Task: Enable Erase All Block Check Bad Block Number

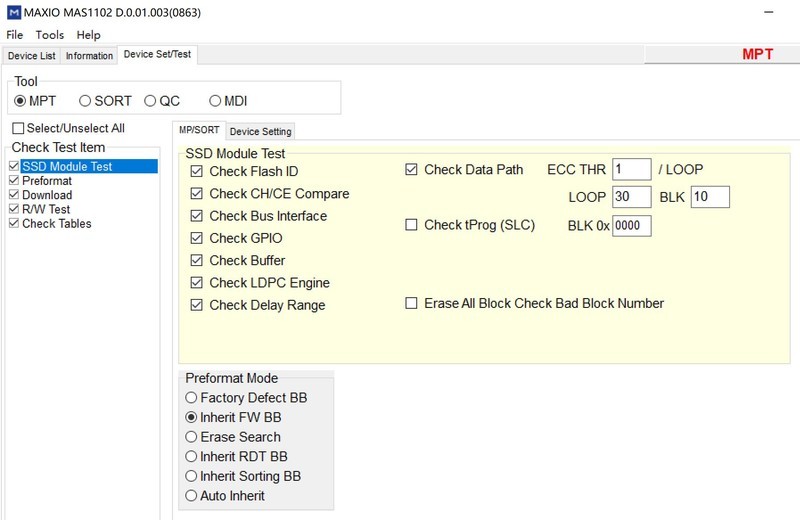Action: [411, 303]
